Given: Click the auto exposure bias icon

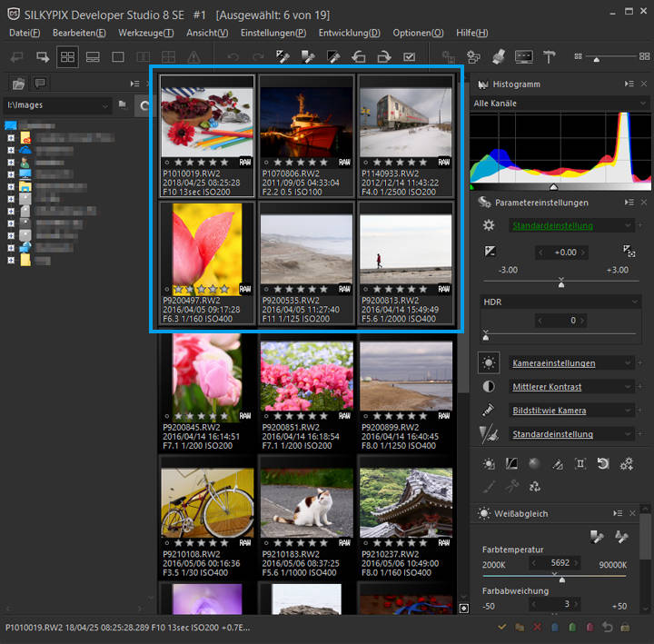Looking at the screenshot, I should click(629, 251).
